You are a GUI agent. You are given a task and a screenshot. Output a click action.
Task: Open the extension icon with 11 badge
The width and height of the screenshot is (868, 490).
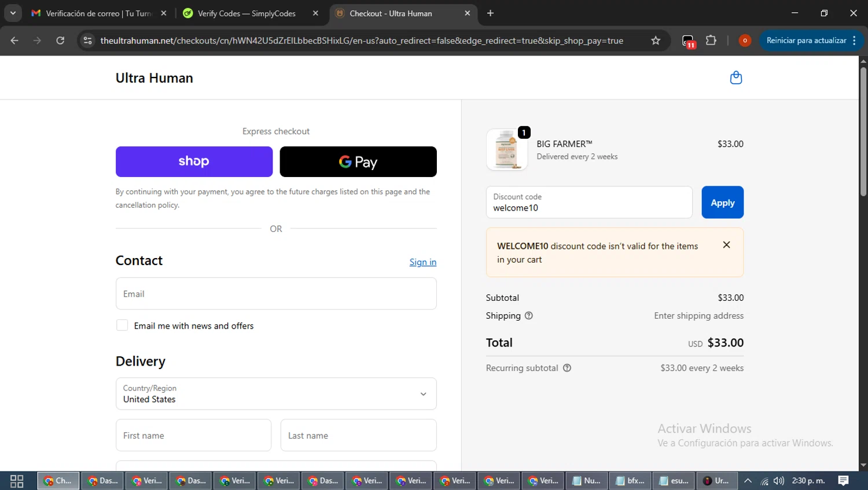pos(688,41)
